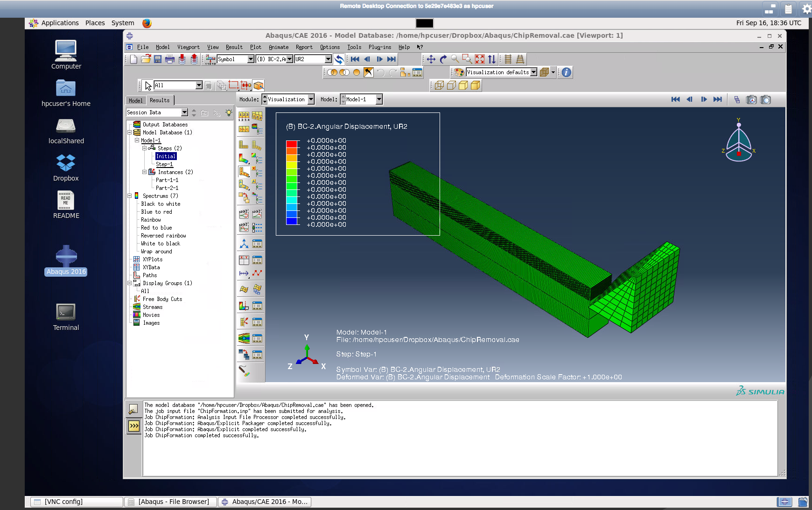Image resolution: width=812 pixels, height=510 pixels.
Task: Toggle filled render style
Action: pyautogui.click(x=463, y=85)
